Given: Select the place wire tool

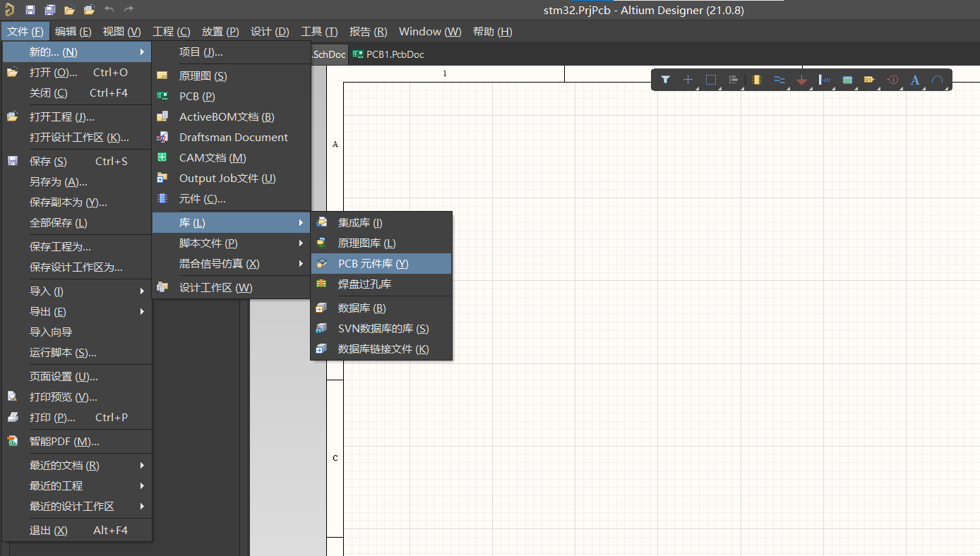Looking at the screenshot, I should click(x=779, y=80).
